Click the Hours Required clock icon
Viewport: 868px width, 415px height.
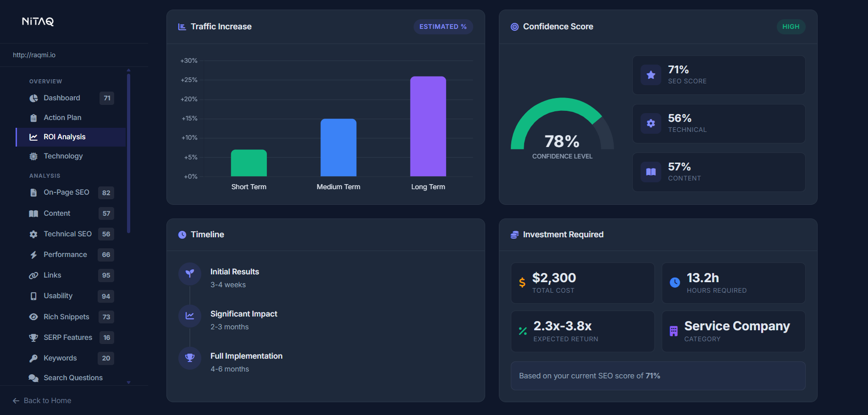pyautogui.click(x=675, y=283)
